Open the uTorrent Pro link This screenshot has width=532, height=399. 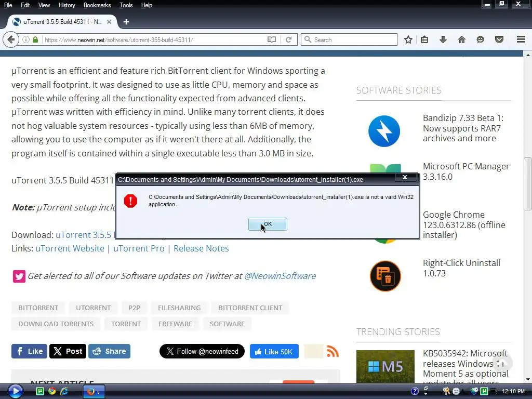pyautogui.click(x=139, y=248)
